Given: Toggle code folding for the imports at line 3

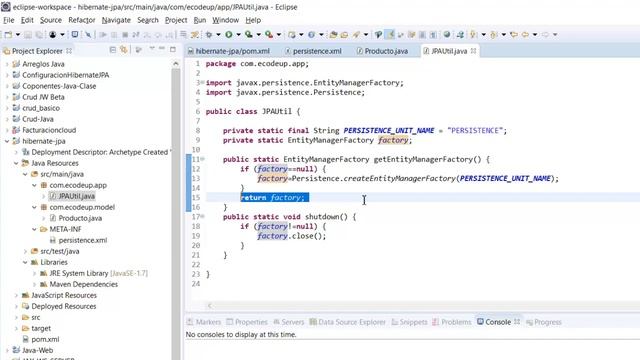Looking at the screenshot, I should (202, 82).
